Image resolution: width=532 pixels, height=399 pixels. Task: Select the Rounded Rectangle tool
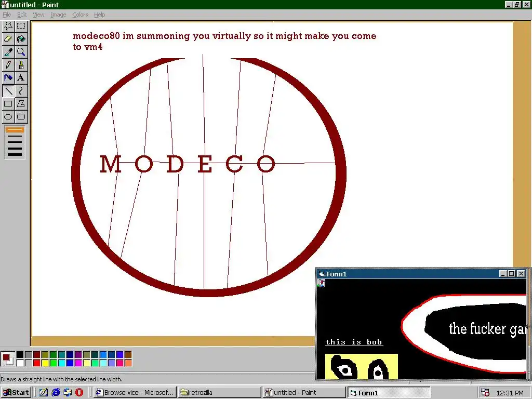[21, 117]
